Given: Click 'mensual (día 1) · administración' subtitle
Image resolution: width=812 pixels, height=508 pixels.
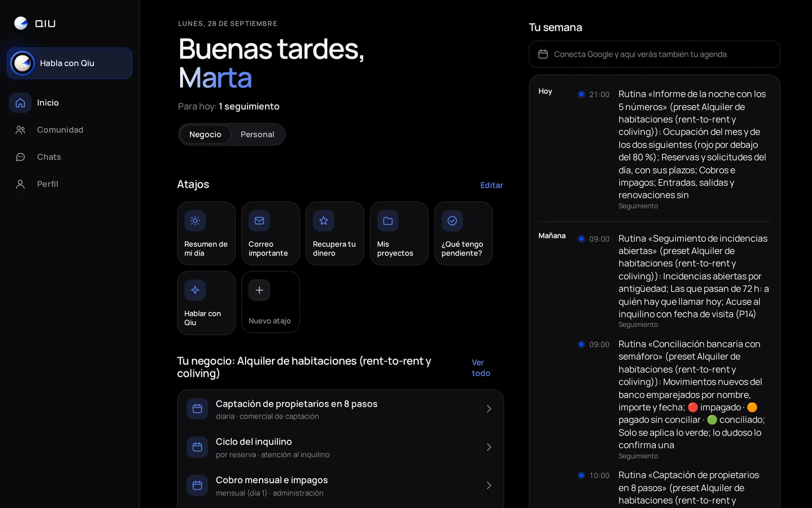Looking at the screenshot, I should 269,493.
